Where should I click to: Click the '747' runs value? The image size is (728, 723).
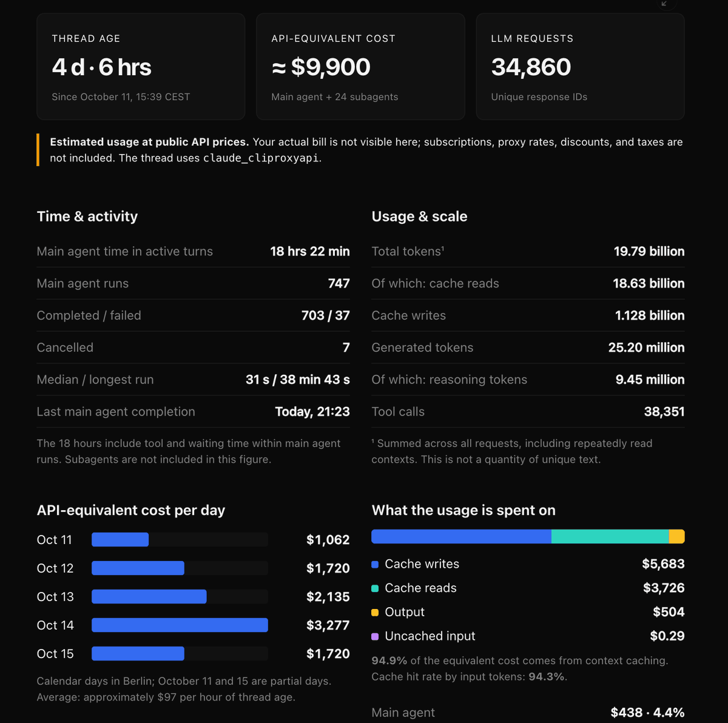339,284
